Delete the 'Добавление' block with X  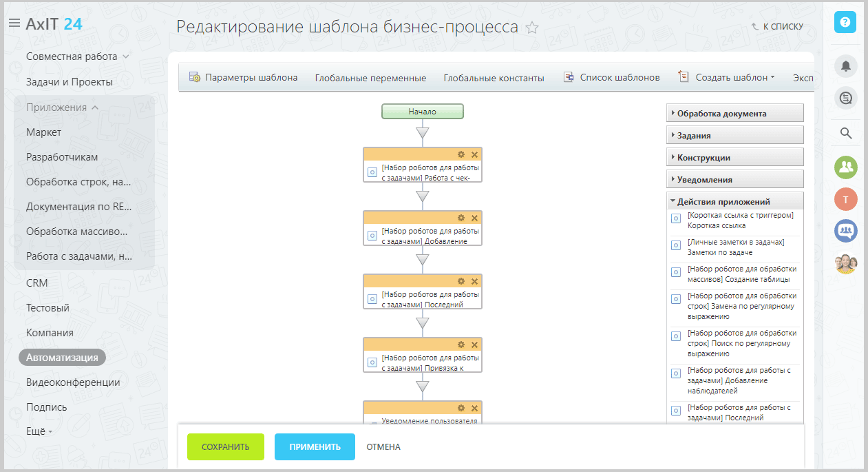pos(474,217)
